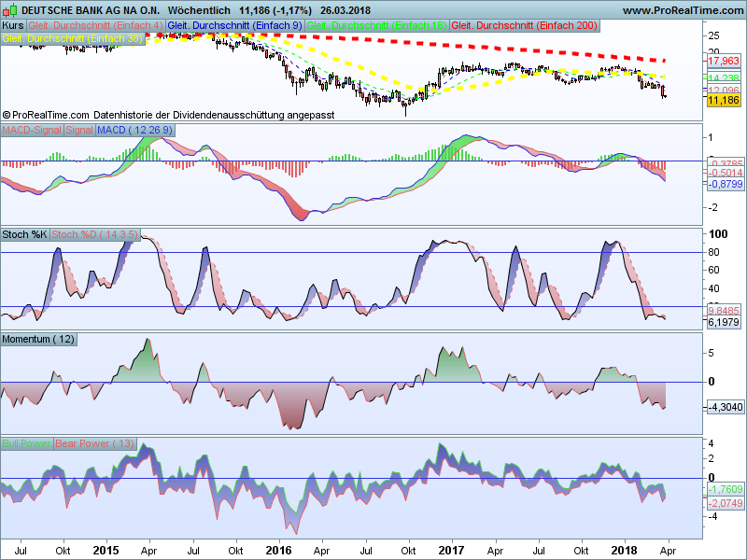
Task: Select the Gleit. Durchschnitt (Einfach 38) label
Action: coord(73,39)
